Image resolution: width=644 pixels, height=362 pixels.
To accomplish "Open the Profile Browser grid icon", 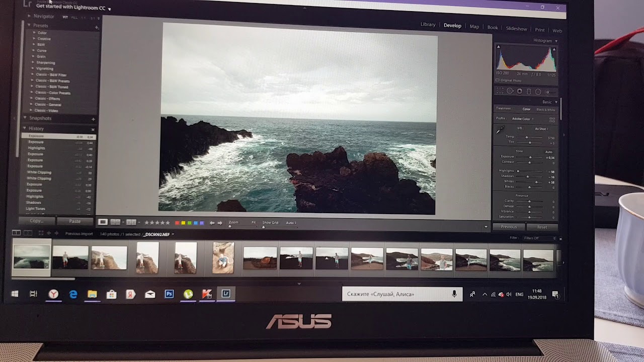I will click(x=552, y=120).
